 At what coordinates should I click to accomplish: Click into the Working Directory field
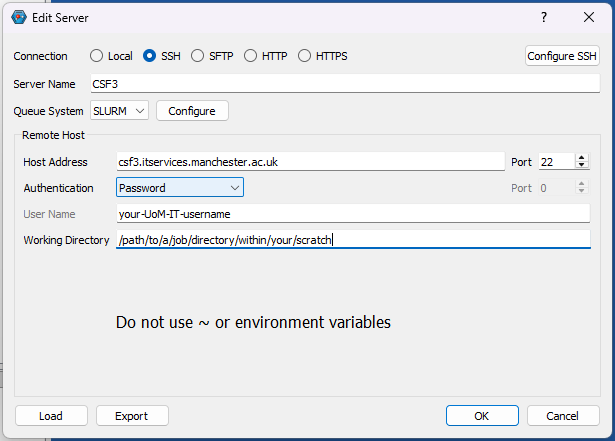[x=352, y=240]
